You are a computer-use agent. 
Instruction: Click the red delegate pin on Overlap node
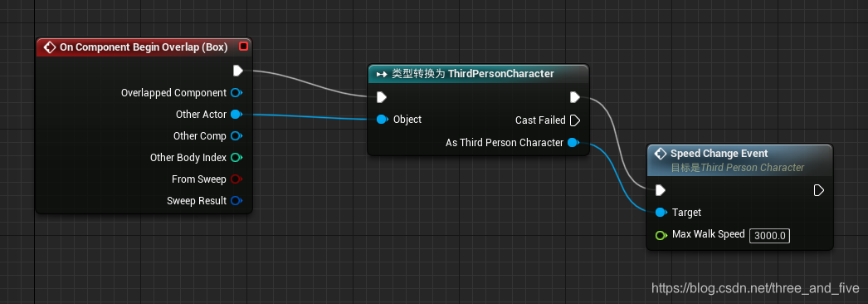click(x=243, y=47)
